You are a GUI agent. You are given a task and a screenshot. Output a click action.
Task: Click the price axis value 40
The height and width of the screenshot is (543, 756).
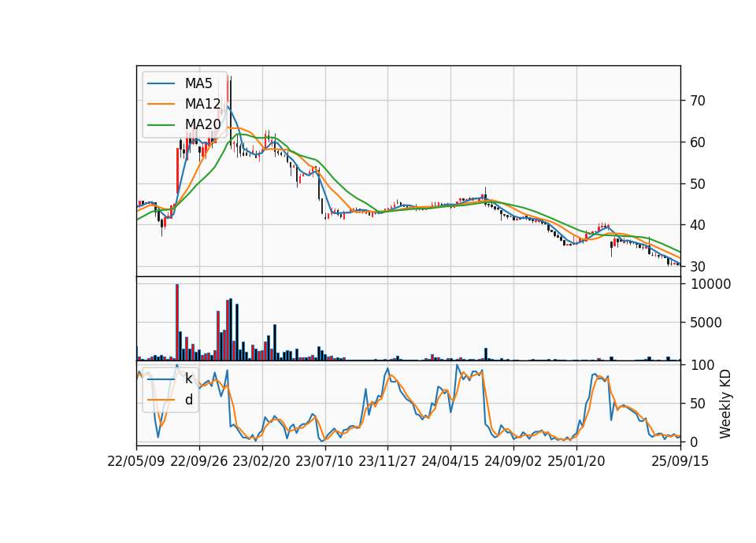coord(698,225)
